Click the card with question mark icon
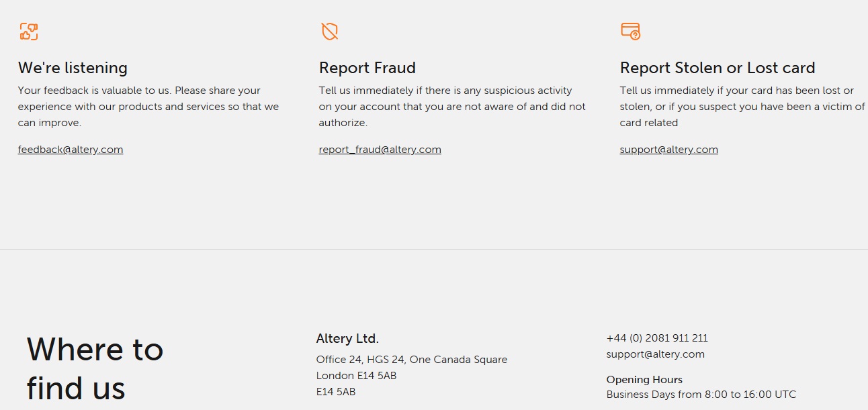 pyautogui.click(x=630, y=32)
